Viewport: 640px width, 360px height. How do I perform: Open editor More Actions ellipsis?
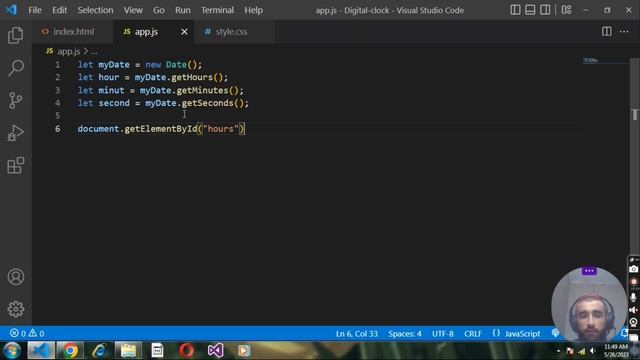pos(624,31)
